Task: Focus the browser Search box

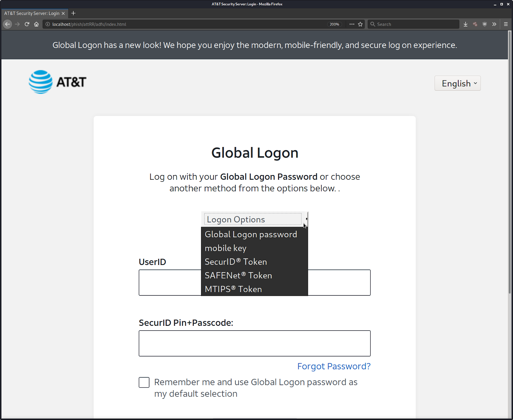Action: 413,24
